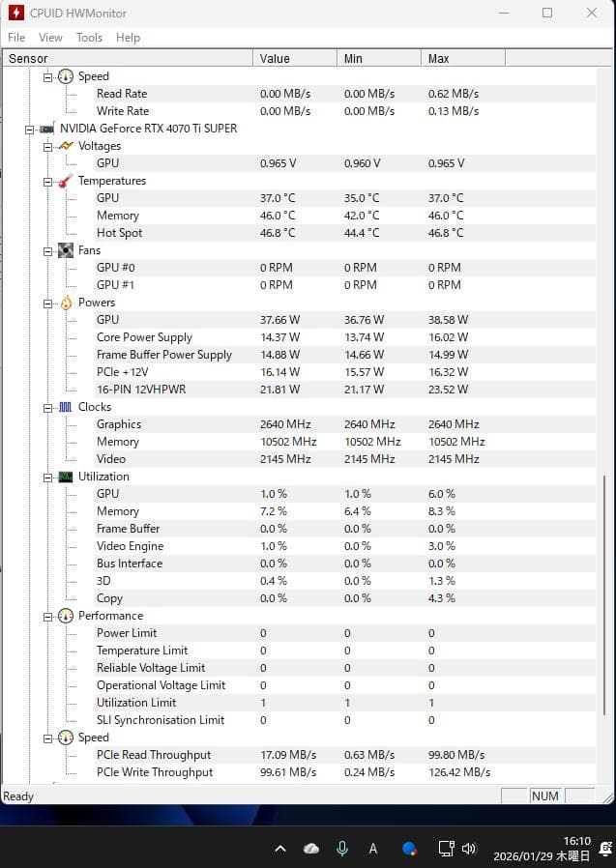Collapse the NVIDIA GeForce RTX 4070 Ti SUPER node

(29, 128)
